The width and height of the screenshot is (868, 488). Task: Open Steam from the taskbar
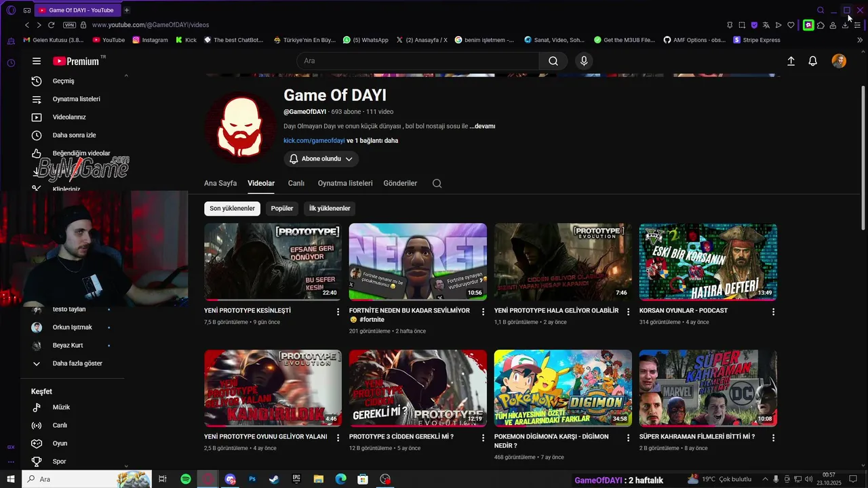274,479
